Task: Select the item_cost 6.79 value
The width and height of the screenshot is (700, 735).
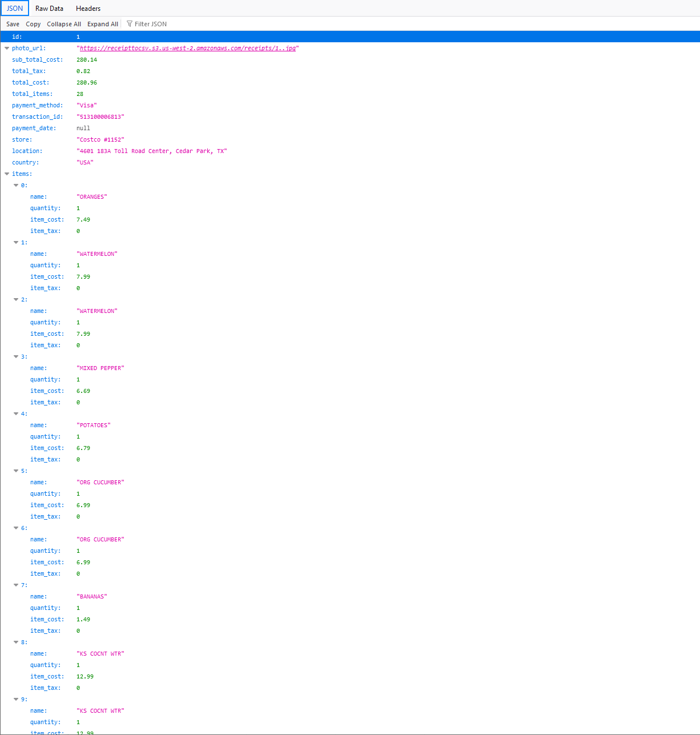Action: 83,448
